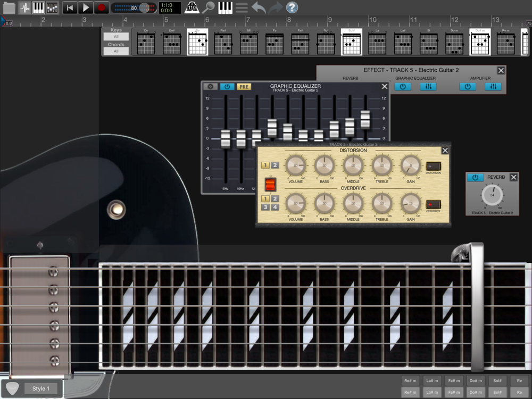The width and height of the screenshot is (532, 399).
Task: Open the Chords All selector
Action: coord(115,51)
